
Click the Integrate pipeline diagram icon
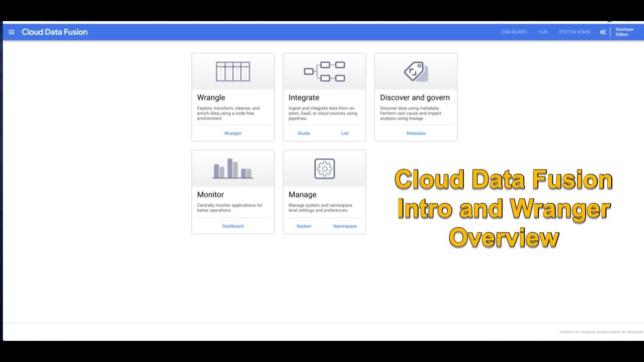click(x=325, y=71)
